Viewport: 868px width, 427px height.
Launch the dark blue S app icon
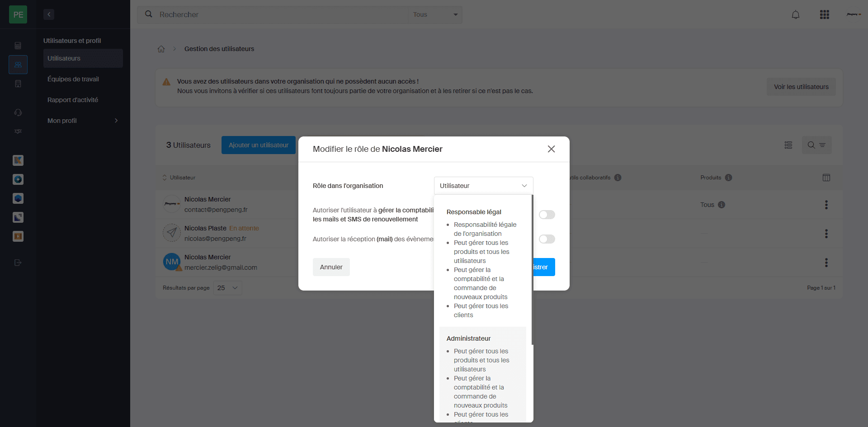[x=18, y=217]
